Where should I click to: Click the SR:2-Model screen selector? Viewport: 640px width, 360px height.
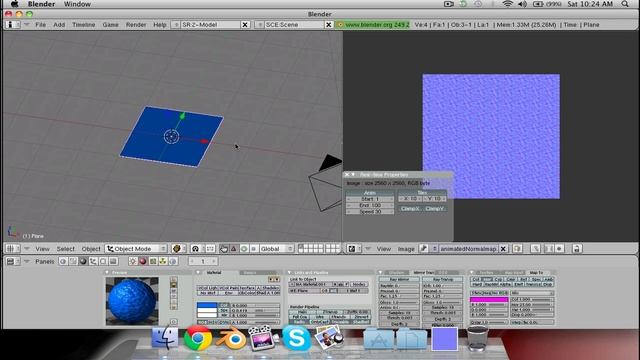coord(210,25)
